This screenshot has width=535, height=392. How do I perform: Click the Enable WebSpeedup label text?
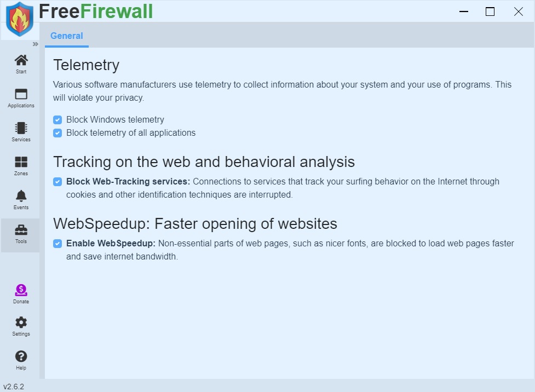pyautogui.click(x=111, y=243)
